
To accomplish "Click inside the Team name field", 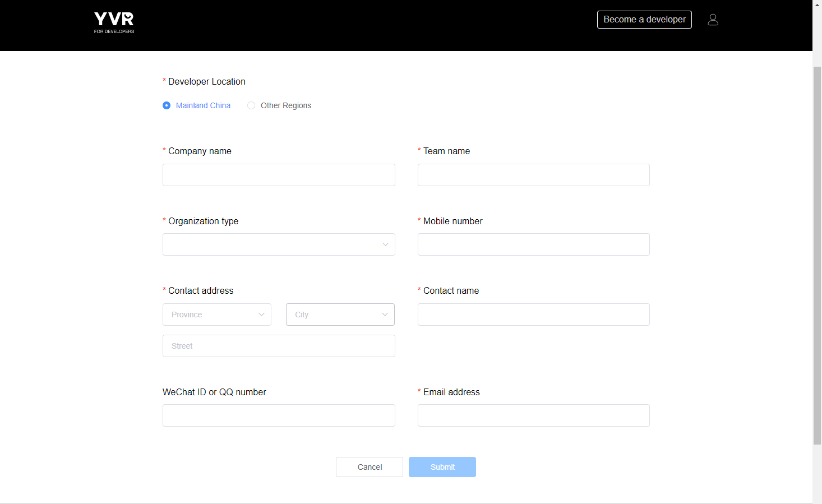I will pyautogui.click(x=533, y=175).
